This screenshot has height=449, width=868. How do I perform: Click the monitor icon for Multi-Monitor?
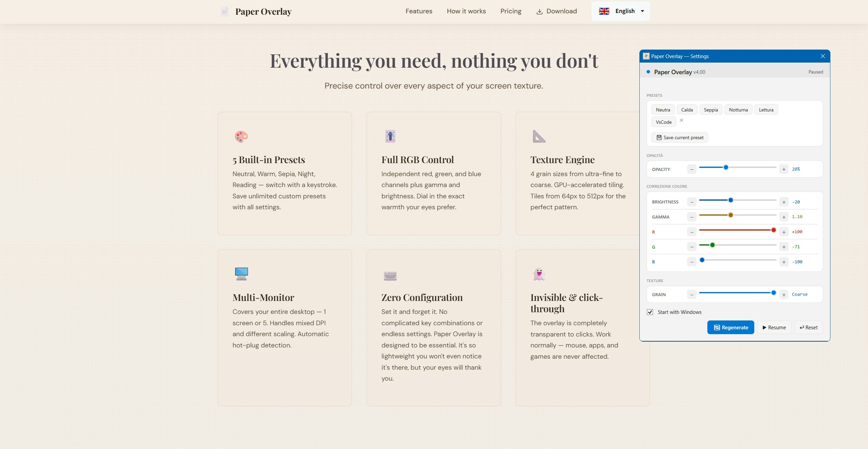(x=241, y=274)
